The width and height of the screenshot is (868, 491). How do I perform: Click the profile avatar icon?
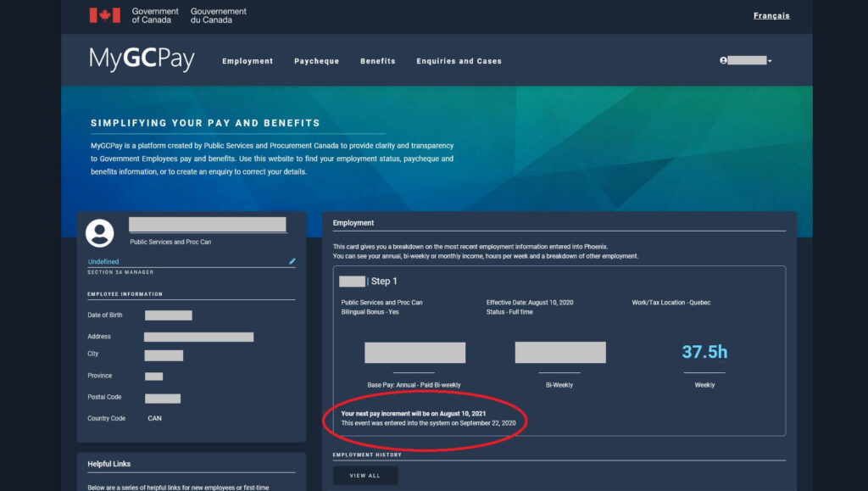coord(100,233)
